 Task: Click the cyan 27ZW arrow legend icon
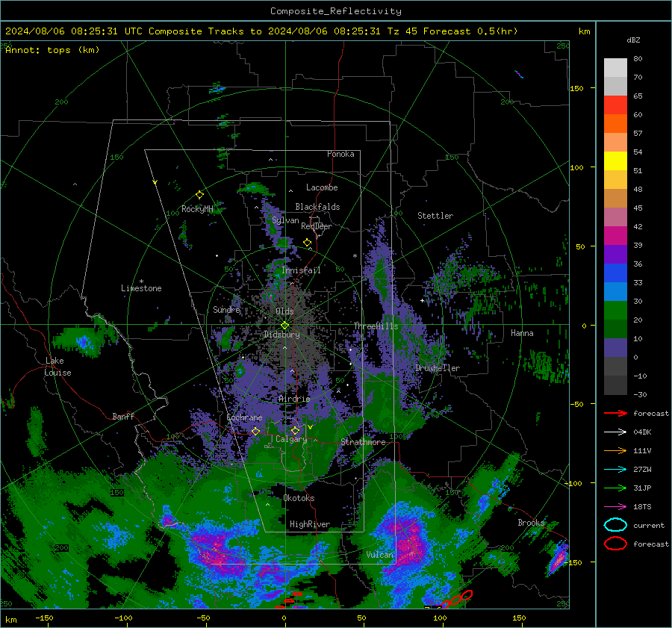pos(615,470)
